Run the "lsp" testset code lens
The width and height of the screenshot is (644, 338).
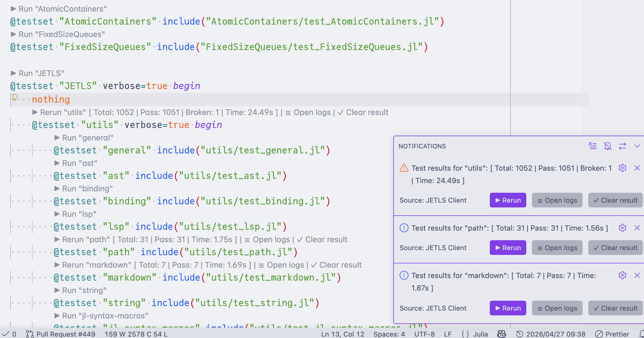(75, 214)
